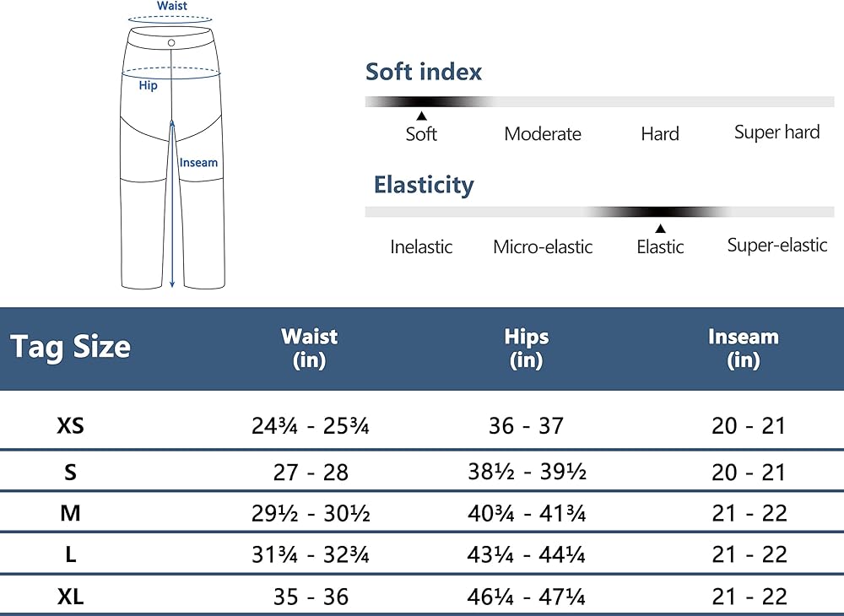Click the Inseam (in) column header
The width and height of the screenshot is (844, 616).
(744, 349)
